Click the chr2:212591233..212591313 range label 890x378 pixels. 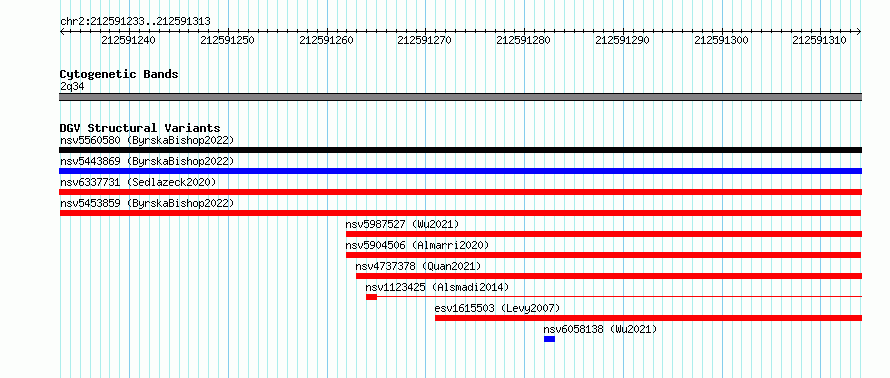(135, 22)
